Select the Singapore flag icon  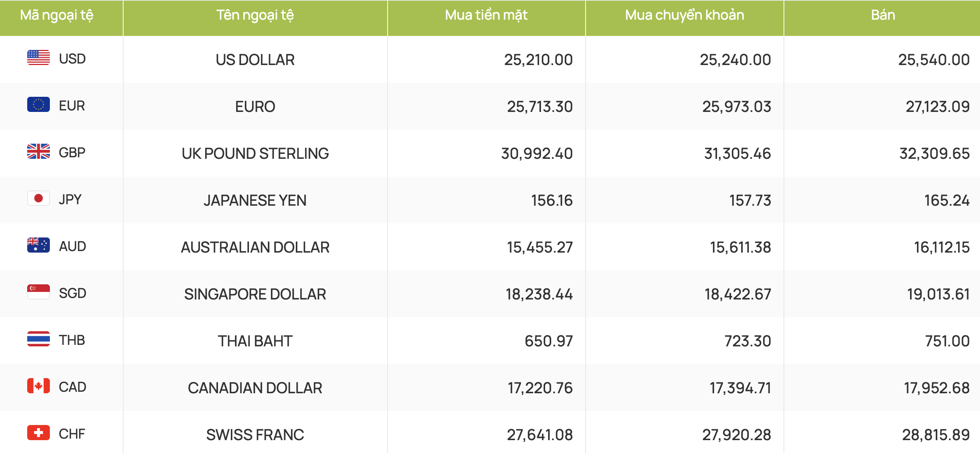point(39,292)
